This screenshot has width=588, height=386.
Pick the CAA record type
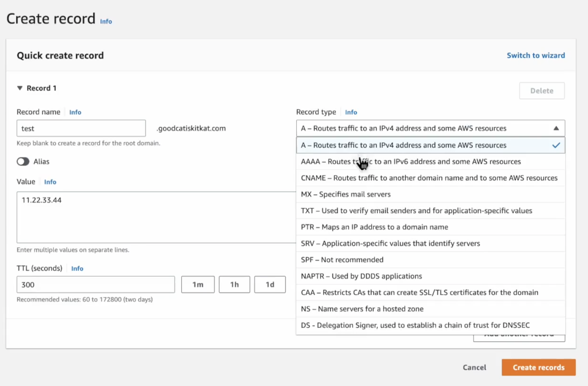[x=419, y=293]
